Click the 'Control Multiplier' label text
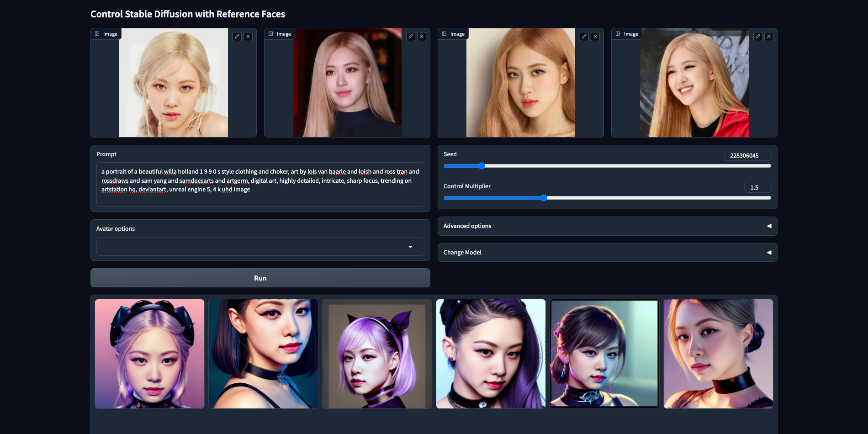Screen dimensions: 868x434 467,186
